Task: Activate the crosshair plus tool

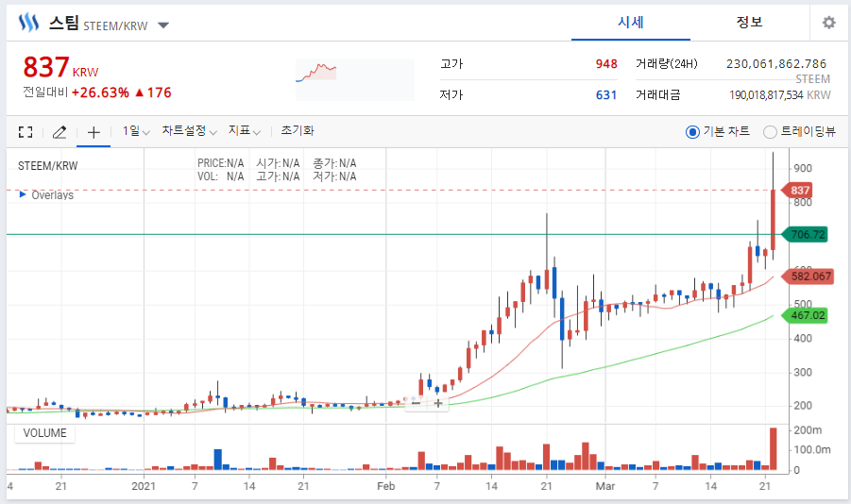Action: [x=94, y=132]
